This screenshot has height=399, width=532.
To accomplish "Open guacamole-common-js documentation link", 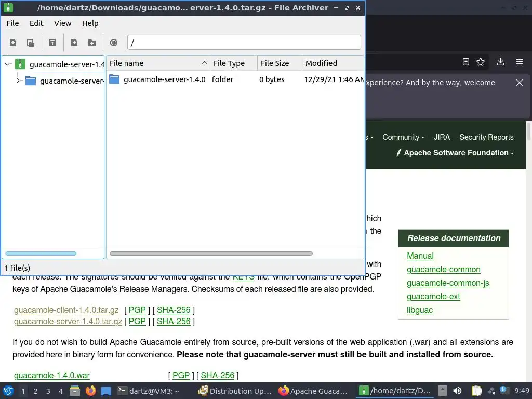I will (448, 283).
